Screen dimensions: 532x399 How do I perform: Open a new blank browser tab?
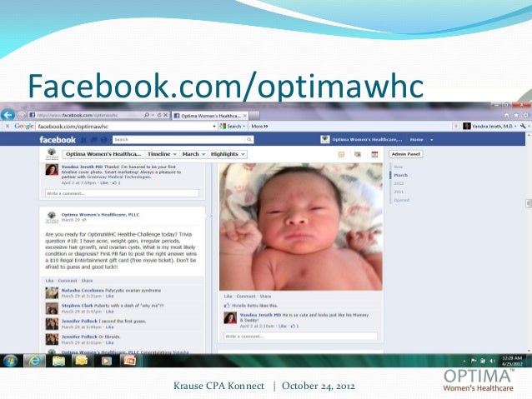[x=254, y=116]
